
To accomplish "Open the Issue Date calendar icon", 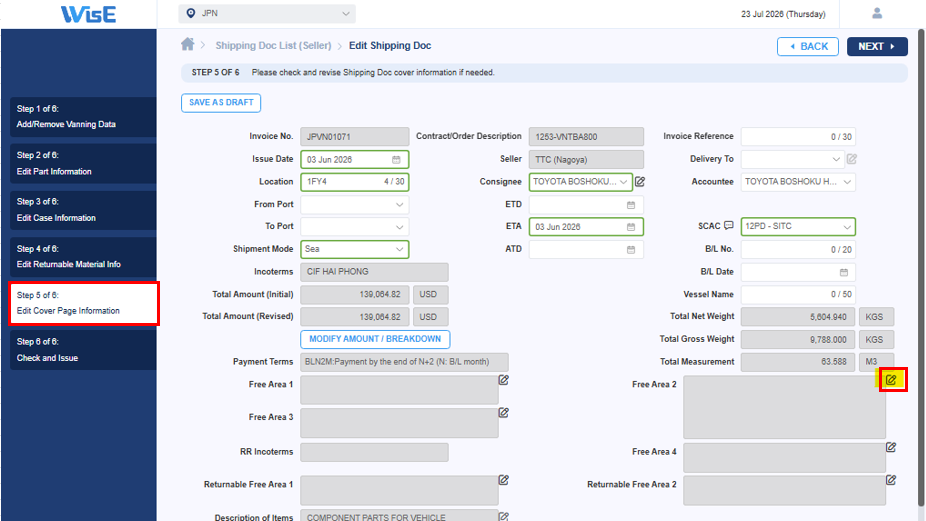I will [396, 159].
